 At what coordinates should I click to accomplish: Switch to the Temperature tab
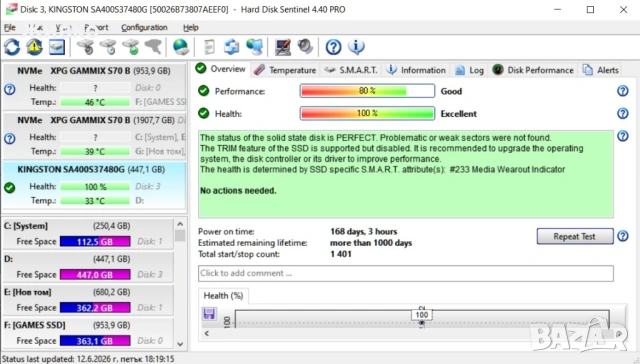coord(285,70)
